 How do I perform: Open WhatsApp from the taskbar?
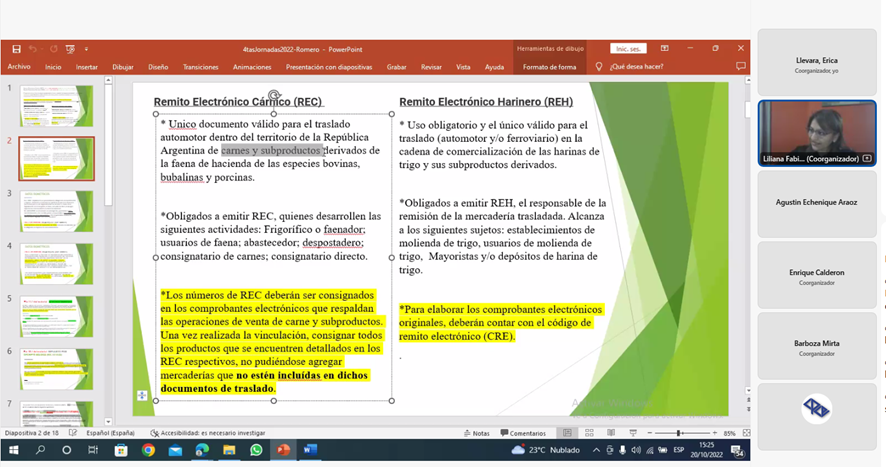(257, 450)
